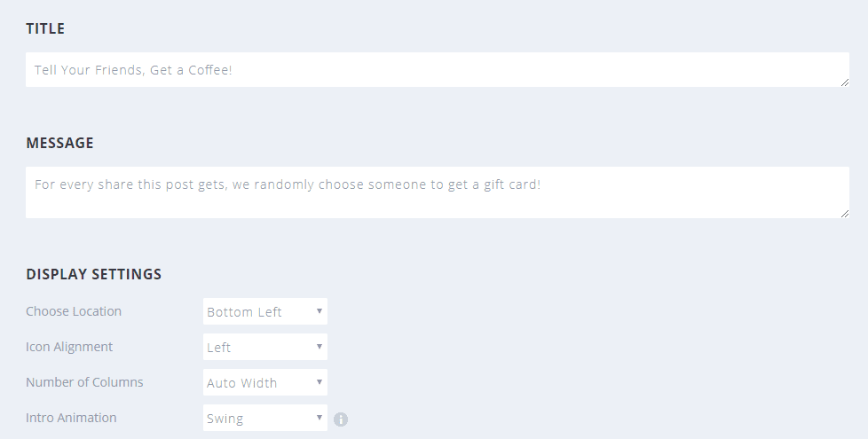Open the Number of Columns dropdown
This screenshot has height=439, width=868.
264,382
